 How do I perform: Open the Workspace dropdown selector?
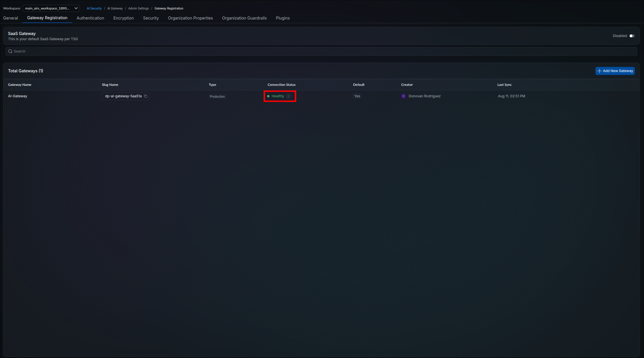[x=51, y=8]
